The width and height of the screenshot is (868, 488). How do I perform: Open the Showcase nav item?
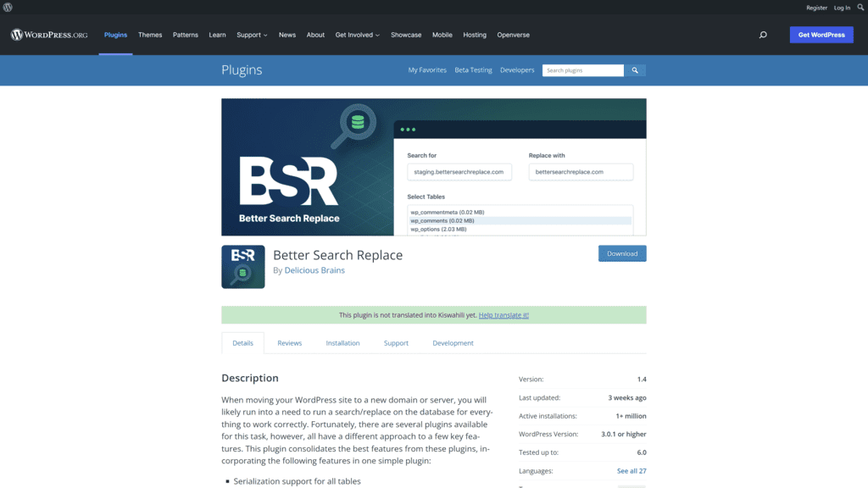point(406,35)
